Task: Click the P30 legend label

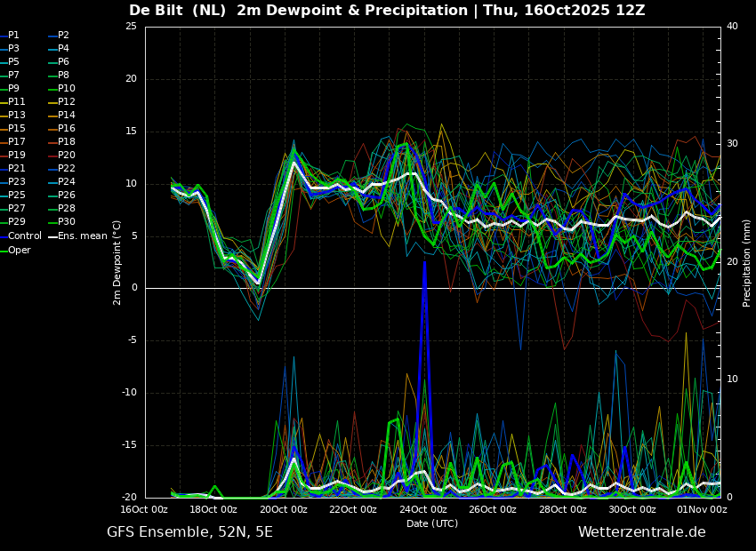Action: [x=67, y=222]
